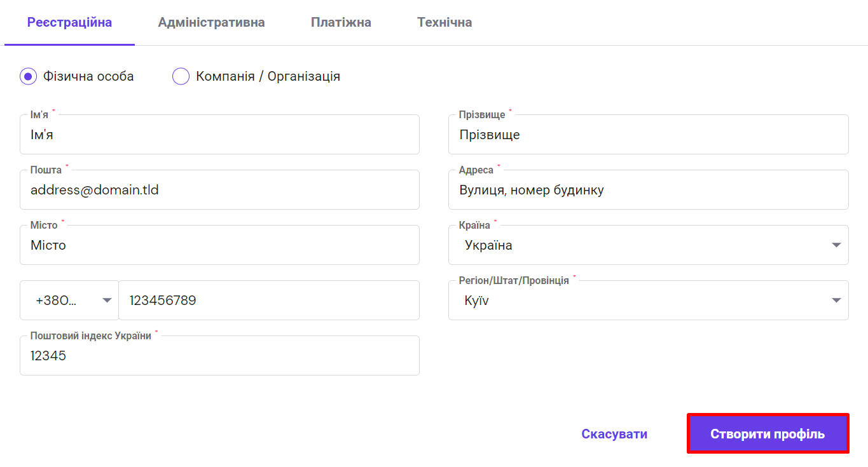This screenshot has width=868, height=467.
Task: Expand the +380 phone code dropdown
Action: coord(64,301)
